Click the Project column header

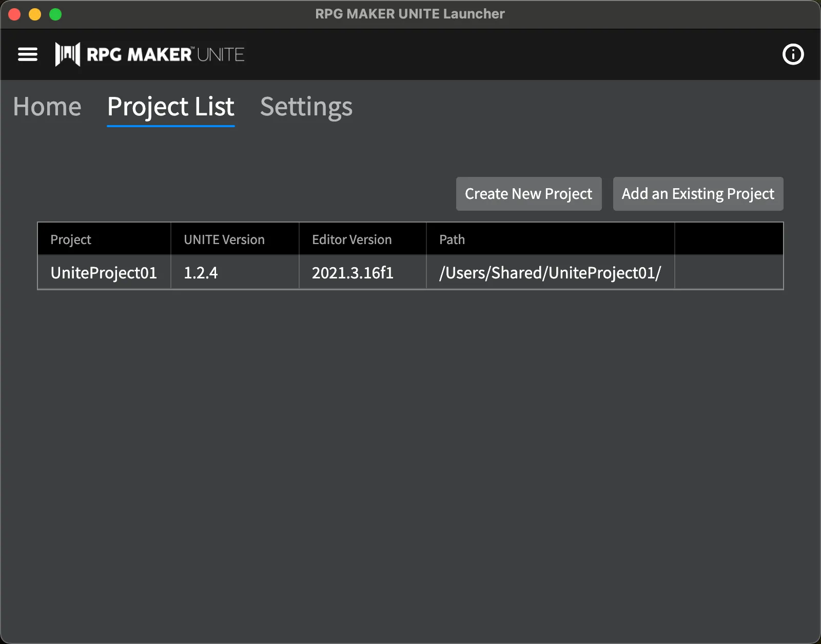71,239
